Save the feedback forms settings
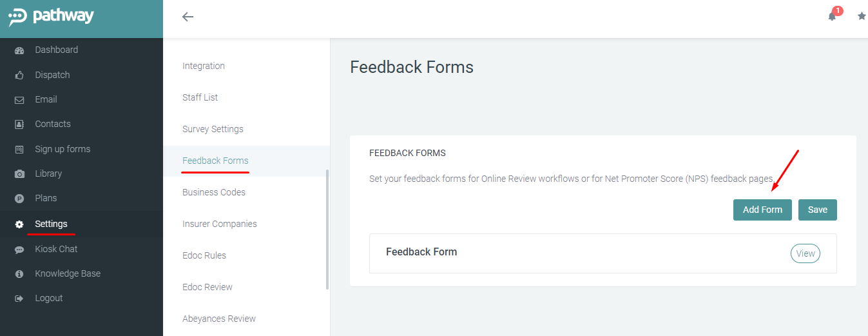The height and width of the screenshot is (336, 868). tap(817, 210)
